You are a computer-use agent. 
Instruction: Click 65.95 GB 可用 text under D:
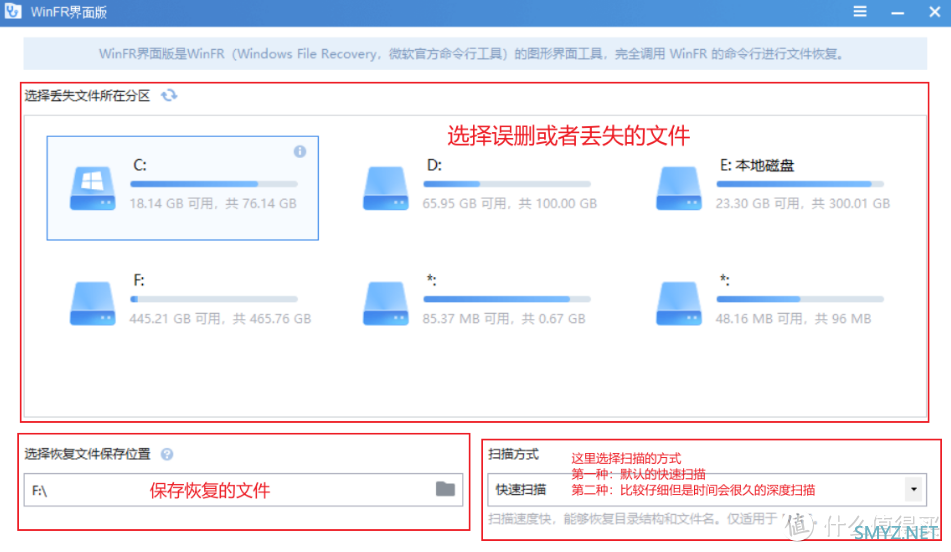pyautogui.click(x=509, y=204)
